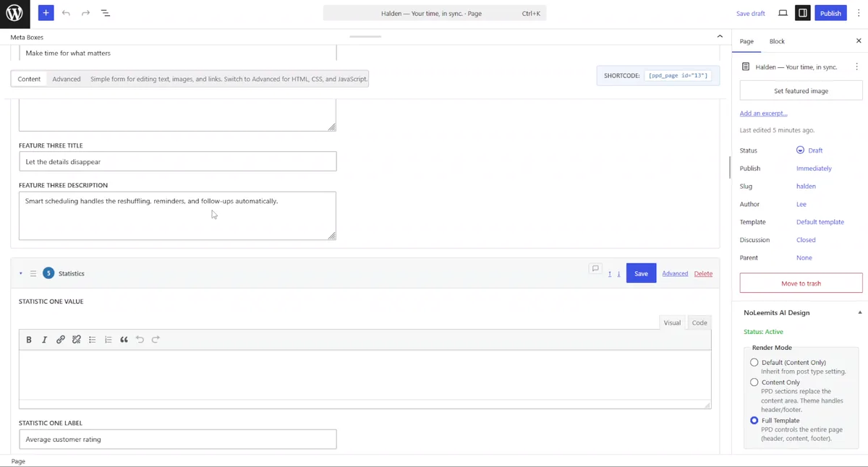The image size is (868, 467).
Task: Click the number 5 section badge
Action: pyautogui.click(x=48, y=273)
